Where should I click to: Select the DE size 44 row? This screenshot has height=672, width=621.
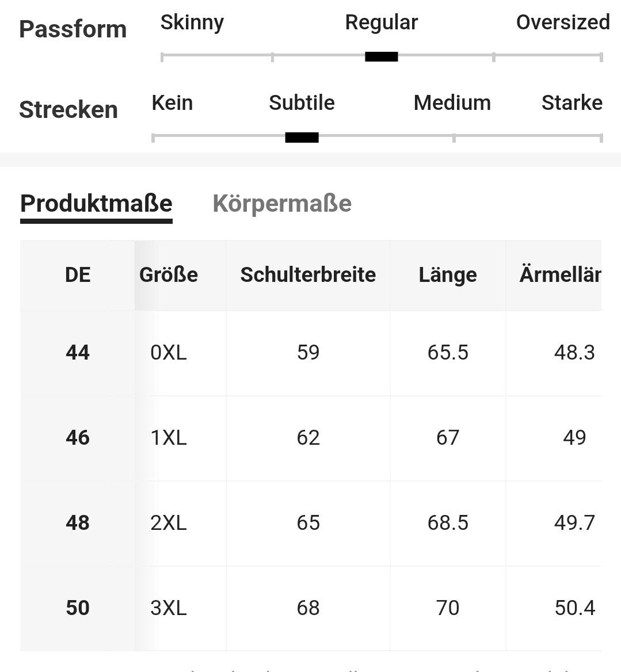click(x=78, y=352)
